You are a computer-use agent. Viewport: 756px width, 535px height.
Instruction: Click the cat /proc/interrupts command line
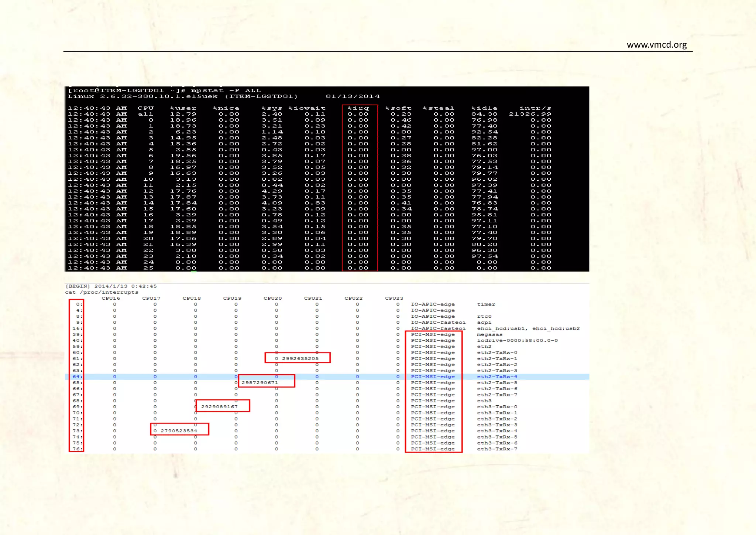click(102, 292)
